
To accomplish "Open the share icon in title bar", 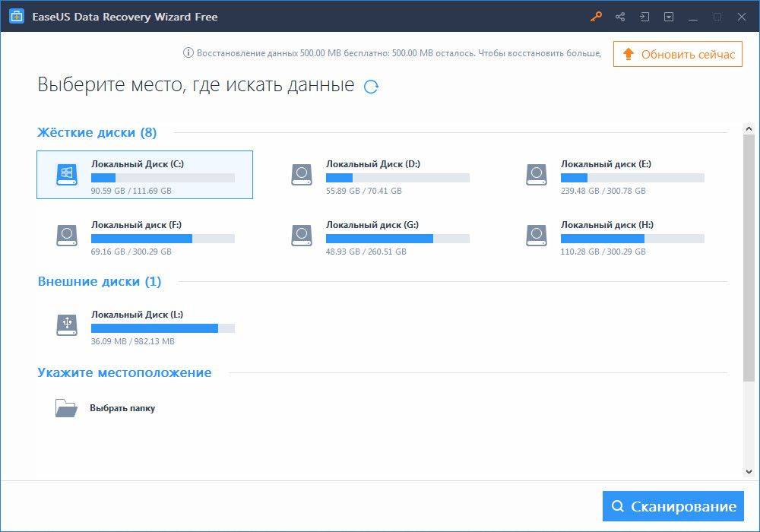I will tap(620, 17).
